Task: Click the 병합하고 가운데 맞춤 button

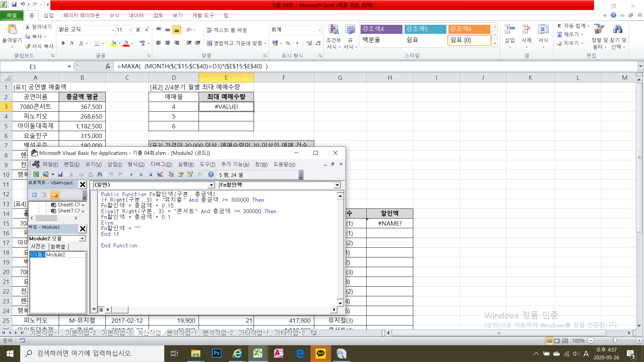Action: [235, 43]
